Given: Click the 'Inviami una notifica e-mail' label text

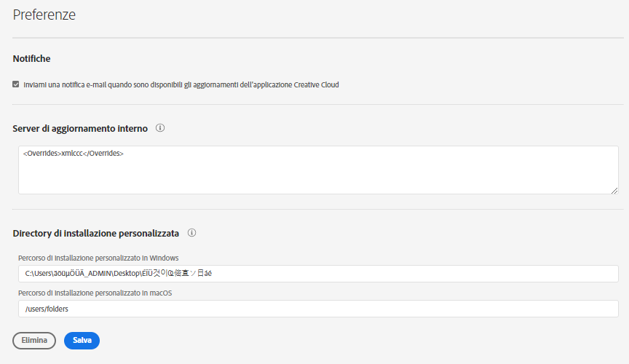Looking at the screenshot, I should click(181, 84).
